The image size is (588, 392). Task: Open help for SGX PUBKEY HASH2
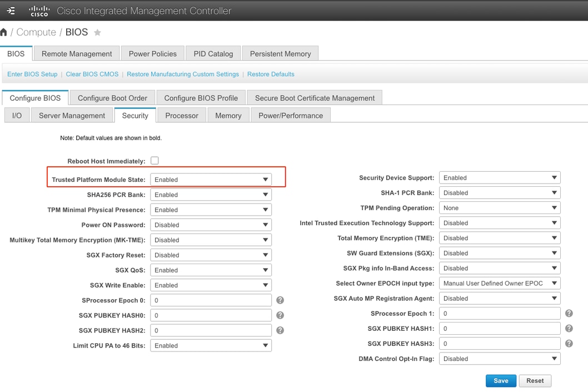pyautogui.click(x=280, y=330)
